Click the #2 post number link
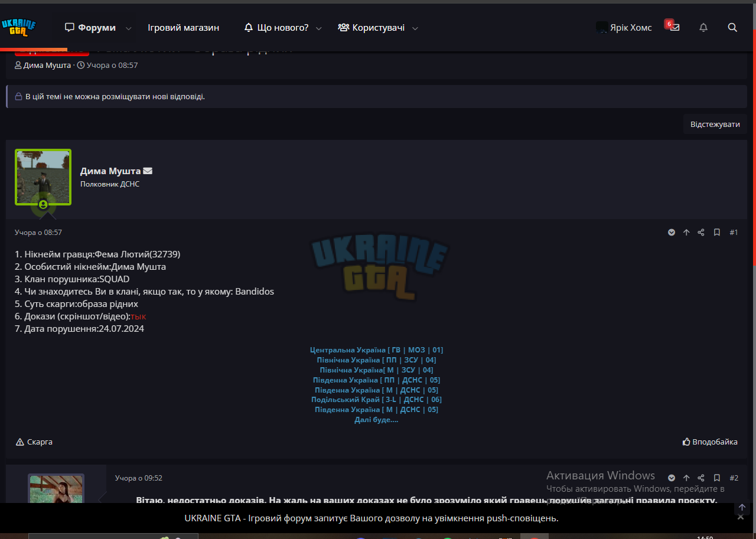 [734, 478]
